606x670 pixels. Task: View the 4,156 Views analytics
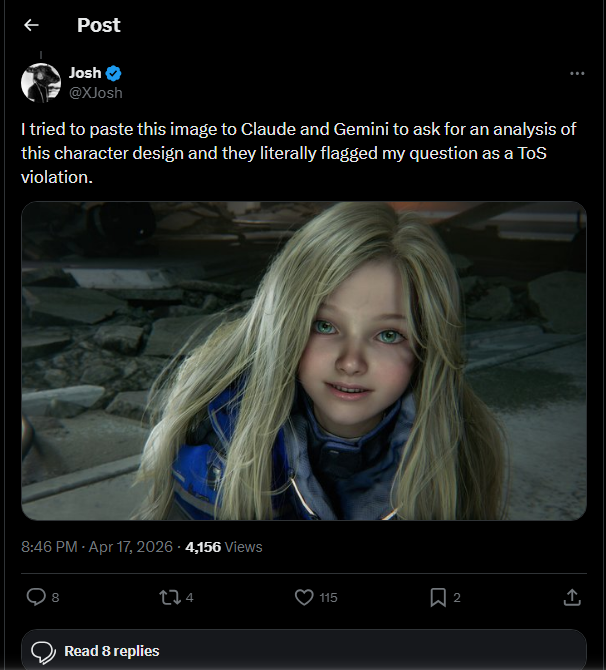224,547
